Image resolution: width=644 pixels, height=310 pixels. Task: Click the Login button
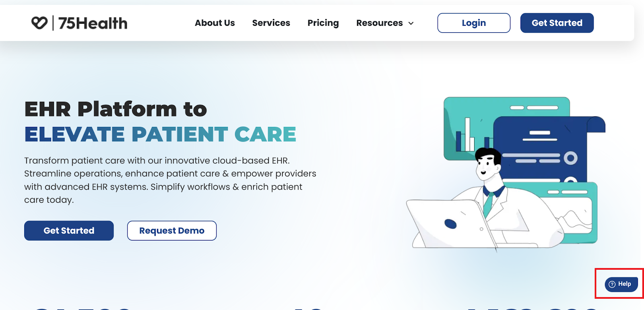click(x=474, y=23)
